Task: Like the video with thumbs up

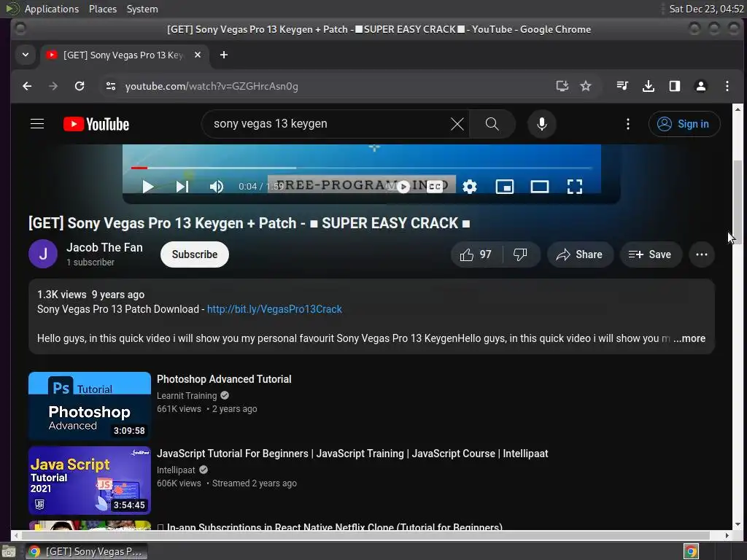Action: coord(476,254)
